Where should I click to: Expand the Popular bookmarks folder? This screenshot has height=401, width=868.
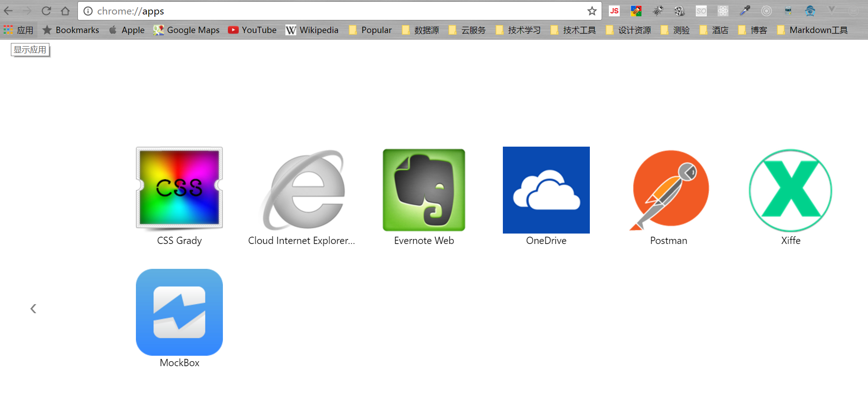[x=370, y=30]
